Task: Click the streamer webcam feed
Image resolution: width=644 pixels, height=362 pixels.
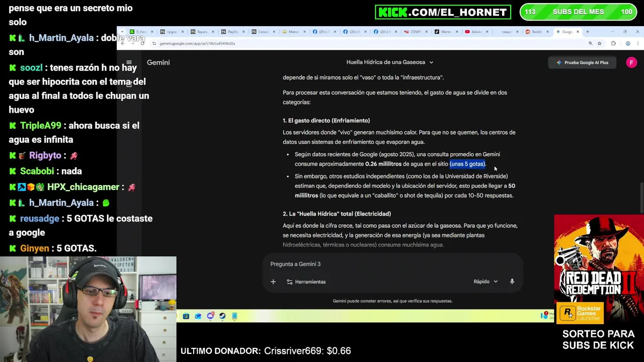Action: pos(88,309)
